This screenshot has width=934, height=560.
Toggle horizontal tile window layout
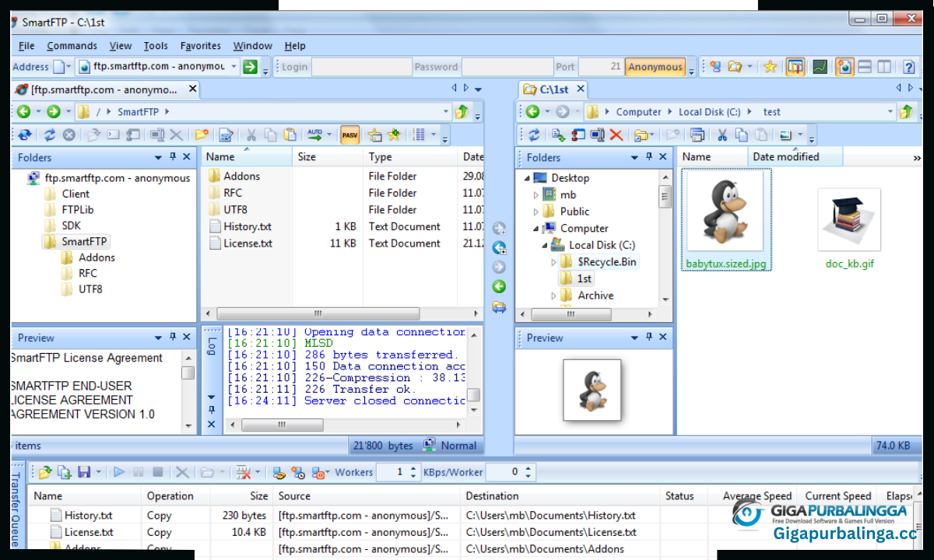865,67
